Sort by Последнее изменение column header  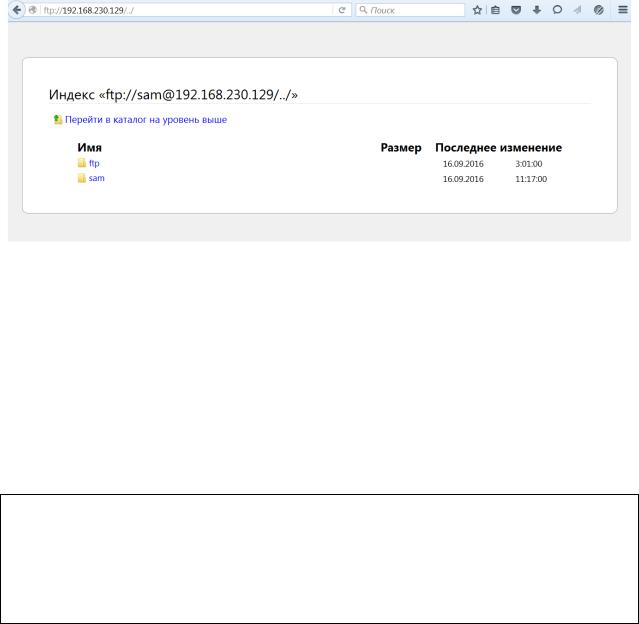pyautogui.click(x=498, y=148)
